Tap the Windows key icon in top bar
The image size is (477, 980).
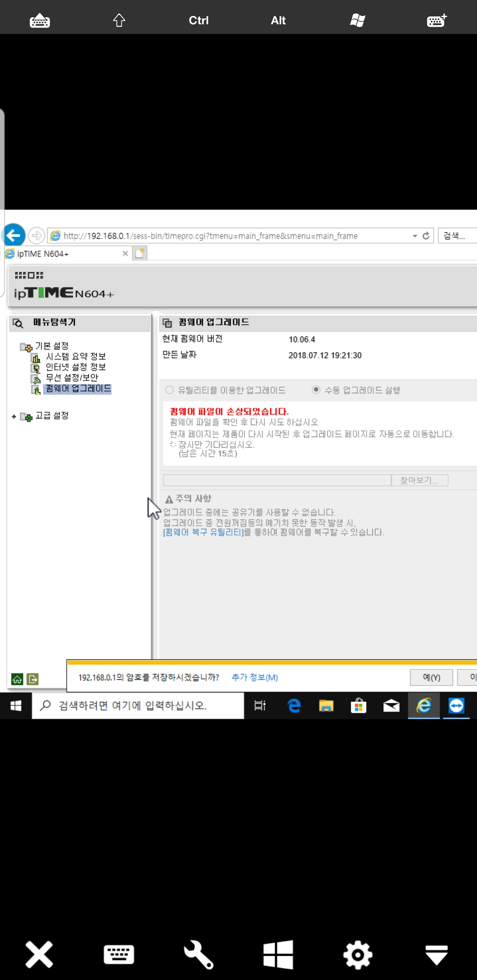coord(358,20)
